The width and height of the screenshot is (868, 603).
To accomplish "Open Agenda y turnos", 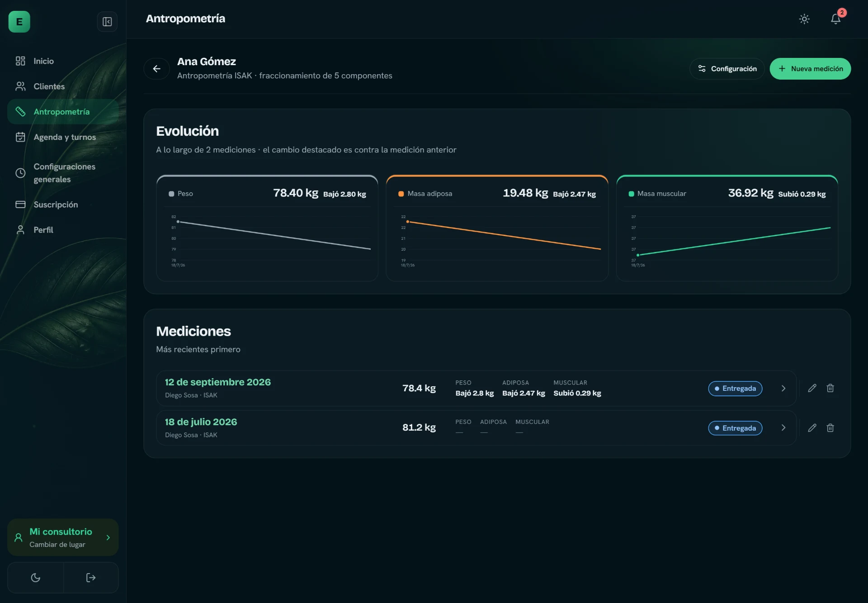I will pyautogui.click(x=63, y=137).
